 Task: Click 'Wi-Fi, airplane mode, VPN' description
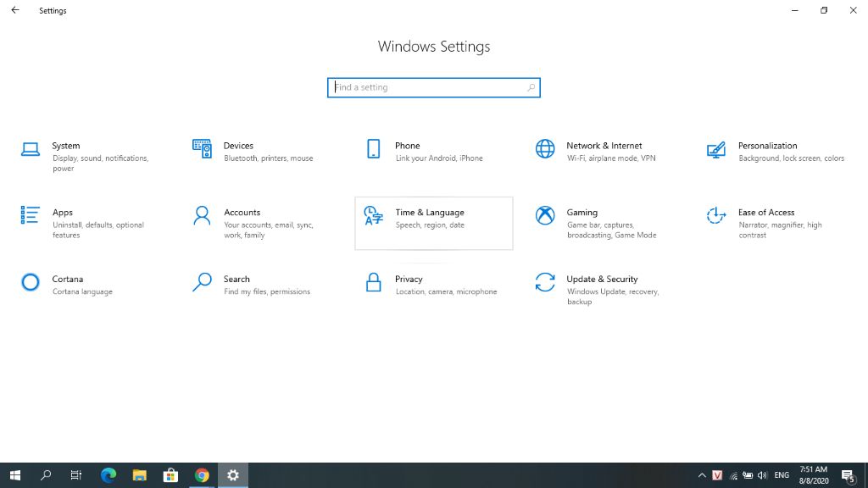pos(611,158)
